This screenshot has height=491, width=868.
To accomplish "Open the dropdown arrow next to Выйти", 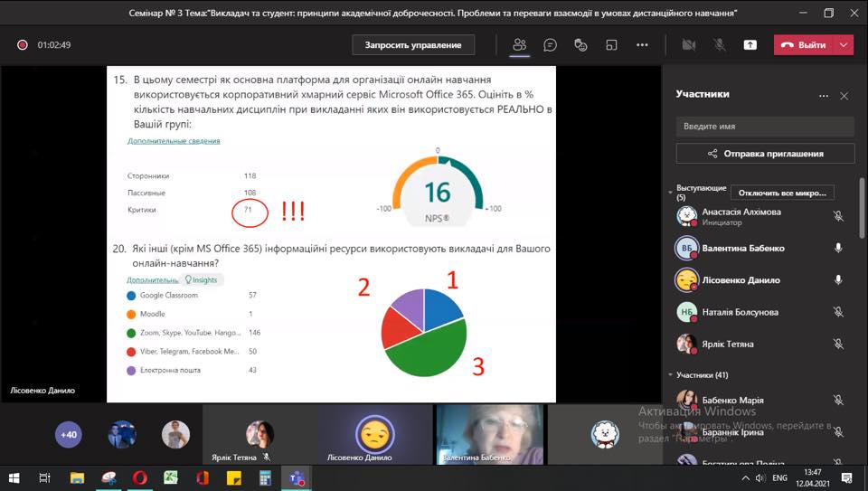I will [x=844, y=45].
